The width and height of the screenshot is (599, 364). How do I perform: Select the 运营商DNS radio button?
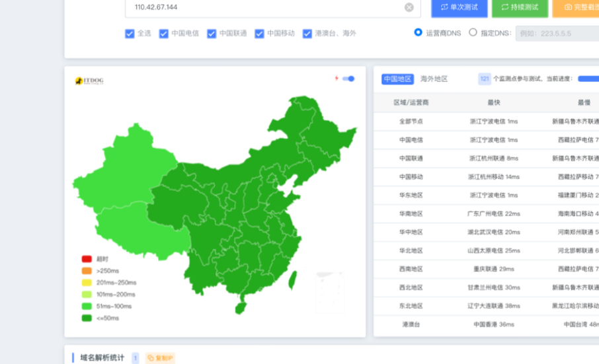[418, 32]
